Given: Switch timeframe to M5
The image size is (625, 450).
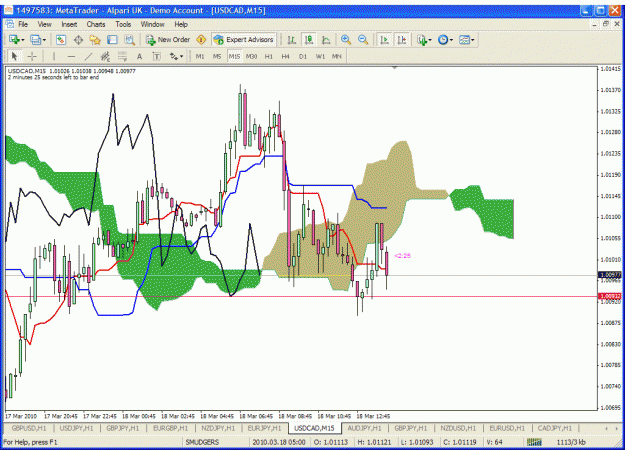Looking at the screenshot, I should [217, 56].
